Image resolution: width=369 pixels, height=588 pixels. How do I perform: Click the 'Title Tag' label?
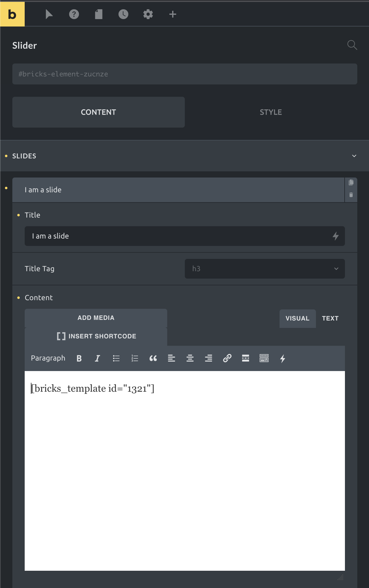[39, 269]
